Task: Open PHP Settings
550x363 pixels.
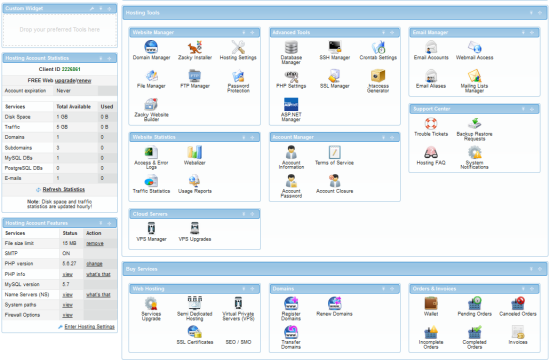Action: tap(291, 79)
